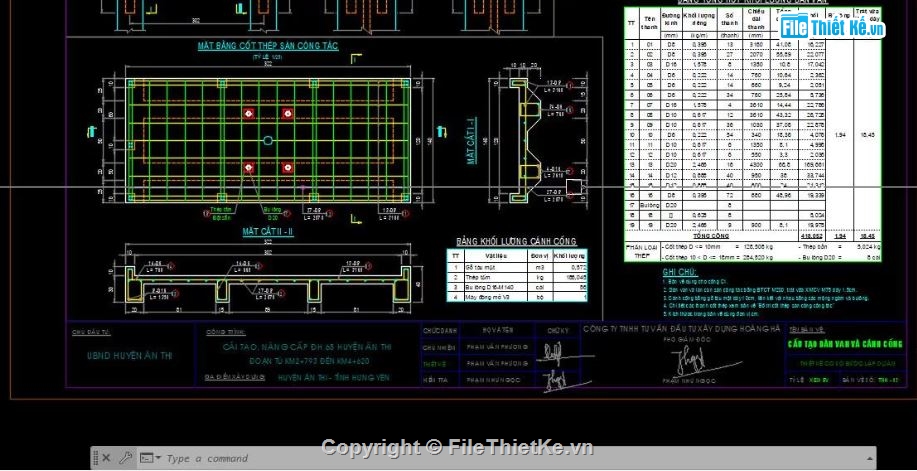Select the CHỮ KÝ column header
The image size is (917, 471).
557,331
